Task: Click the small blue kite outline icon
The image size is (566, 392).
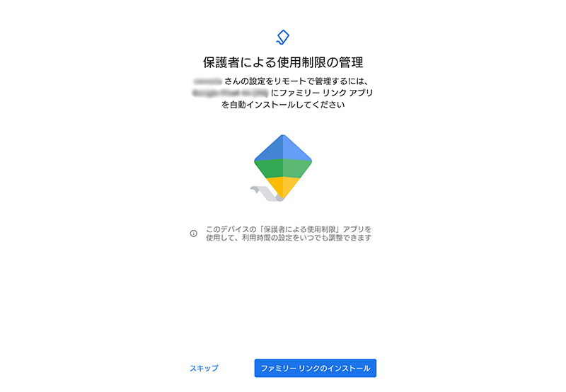Action: pos(282,38)
